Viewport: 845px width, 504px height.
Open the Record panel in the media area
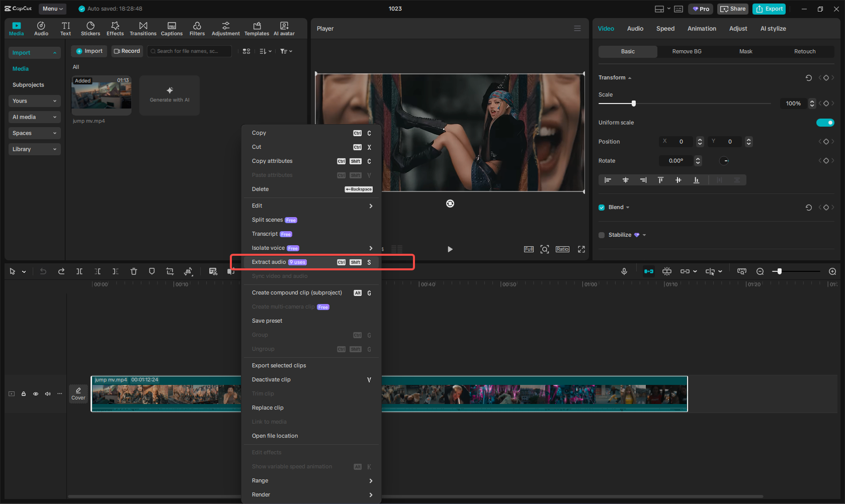[127, 51]
